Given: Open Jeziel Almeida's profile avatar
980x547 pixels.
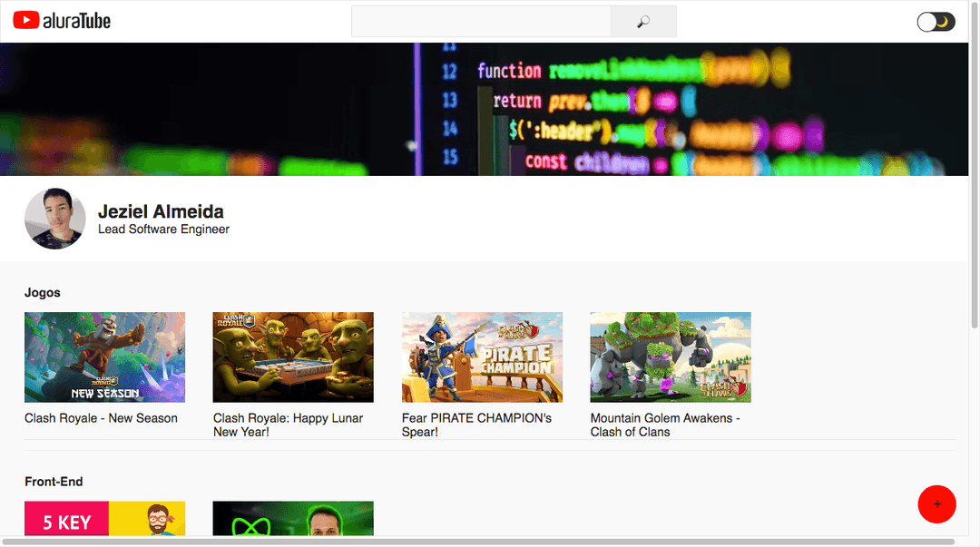Looking at the screenshot, I should point(55,219).
